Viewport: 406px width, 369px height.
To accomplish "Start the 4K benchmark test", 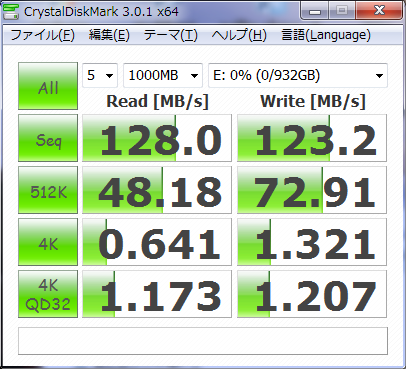I will tap(48, 242).
